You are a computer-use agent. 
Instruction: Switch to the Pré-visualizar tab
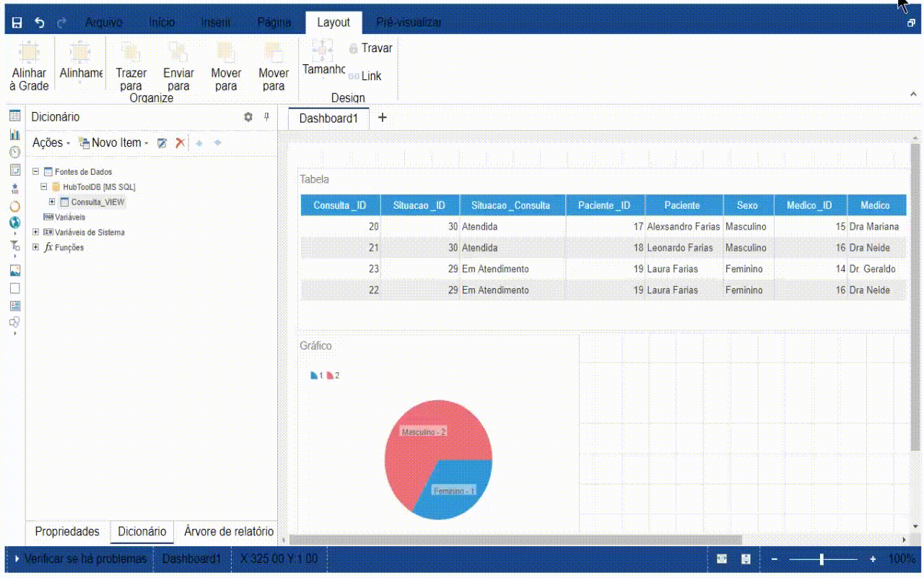coord(409,22)
